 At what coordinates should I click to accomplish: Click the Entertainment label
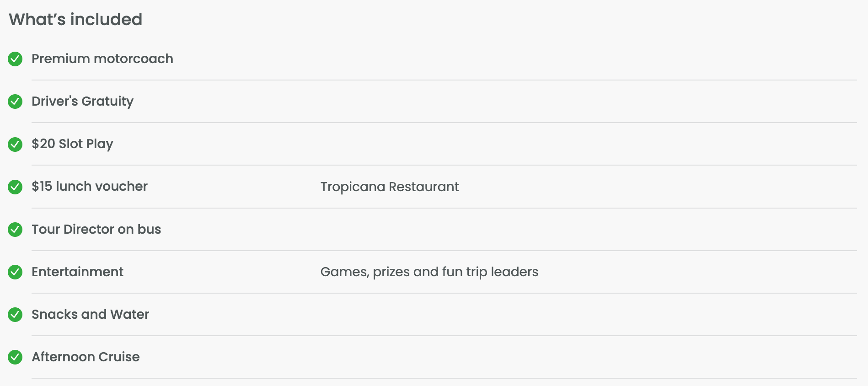(77, 272)
